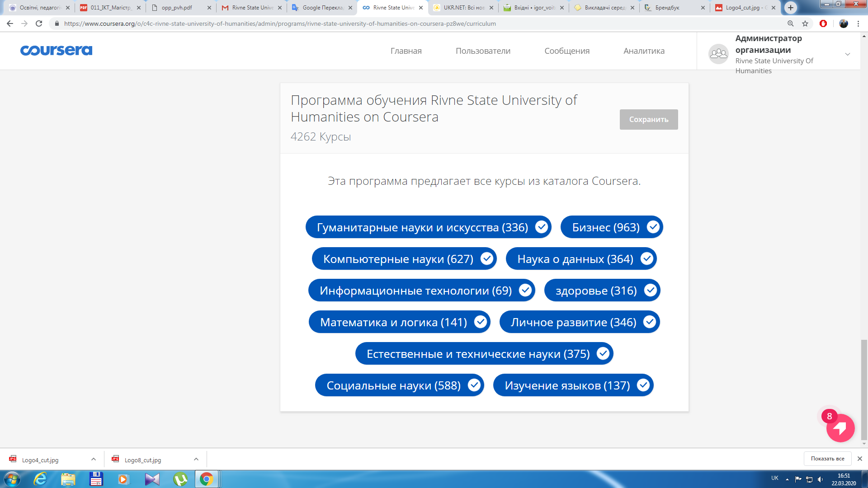This screenshot has height=488, width=868.
Task: Open uTorrent from taskbar
Action: point(180,479)
